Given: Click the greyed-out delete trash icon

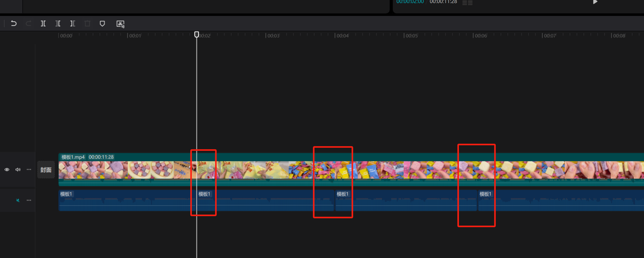Looking at the screenshot, I should point(88,24).
